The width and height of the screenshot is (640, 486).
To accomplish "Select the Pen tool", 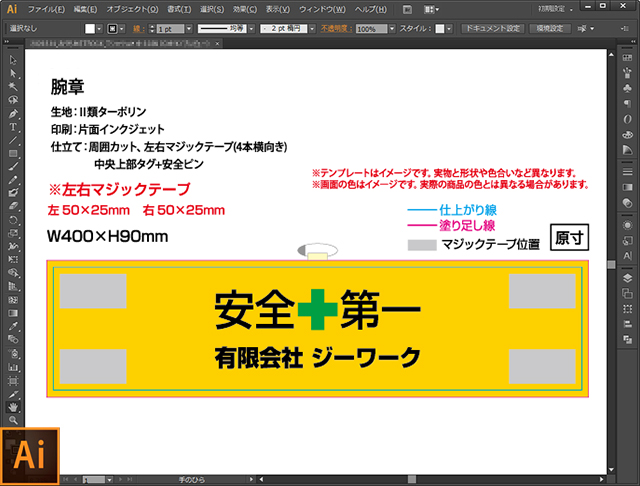I will [x=13, y=114].
